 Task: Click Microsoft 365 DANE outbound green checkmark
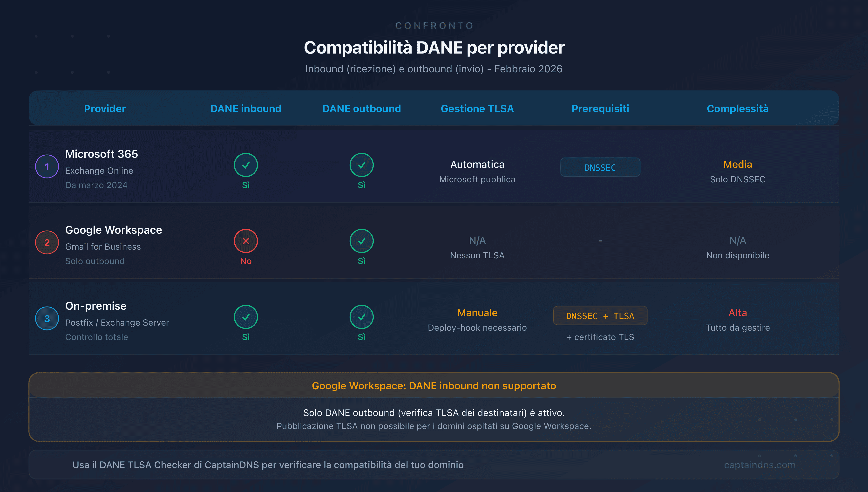click(x=361, y=165)
